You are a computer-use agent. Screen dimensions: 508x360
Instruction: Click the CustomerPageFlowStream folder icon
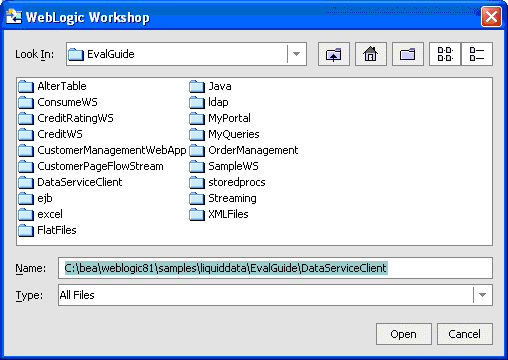[26, 166]
